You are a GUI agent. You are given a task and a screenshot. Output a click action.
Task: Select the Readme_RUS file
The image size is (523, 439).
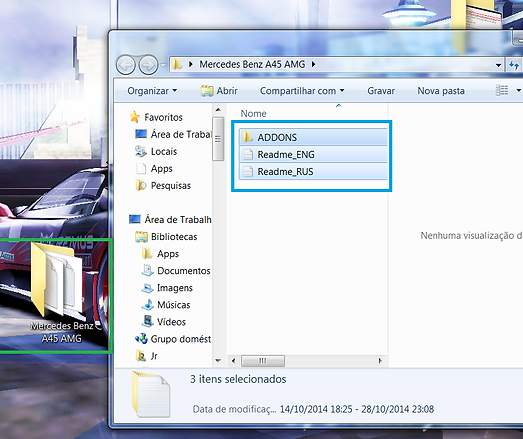[313, 171]
